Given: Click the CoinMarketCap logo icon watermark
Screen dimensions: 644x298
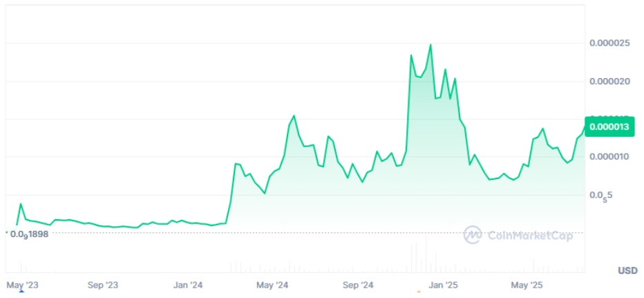Looking at the screenshot, I should coord(473,235).
